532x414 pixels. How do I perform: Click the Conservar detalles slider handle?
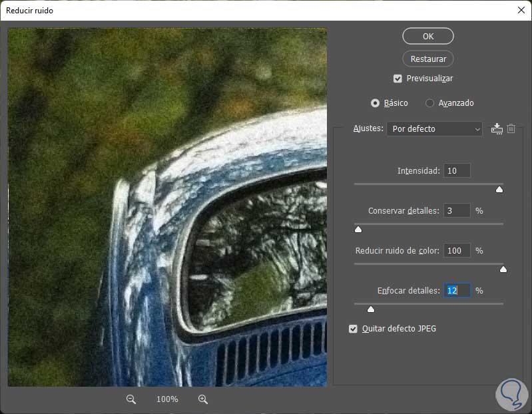[358, 230]
